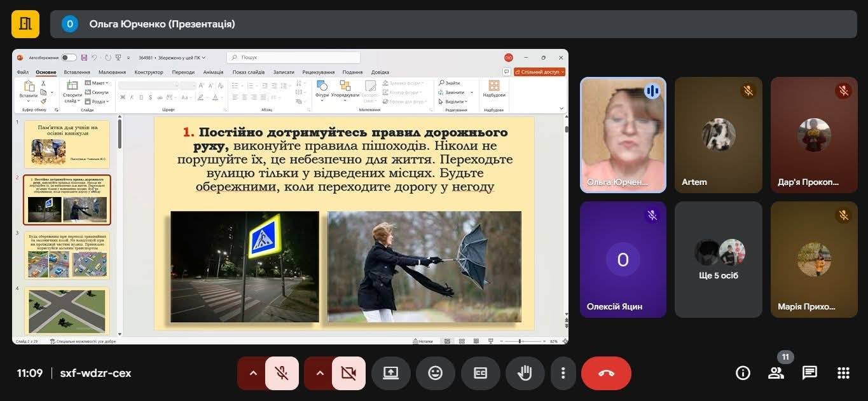Click the zoom slider in PowerPoint status bar

[x=520, y=341]
